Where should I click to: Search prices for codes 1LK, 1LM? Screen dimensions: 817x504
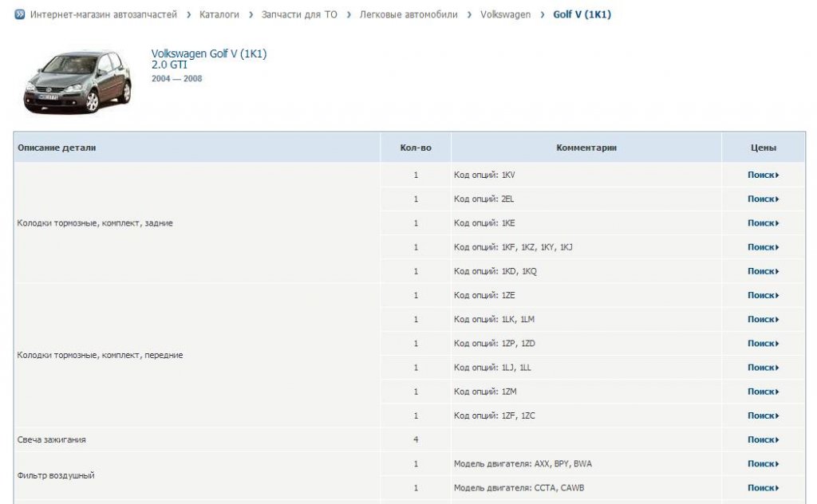pyautogui.click(x=764, y=319)
